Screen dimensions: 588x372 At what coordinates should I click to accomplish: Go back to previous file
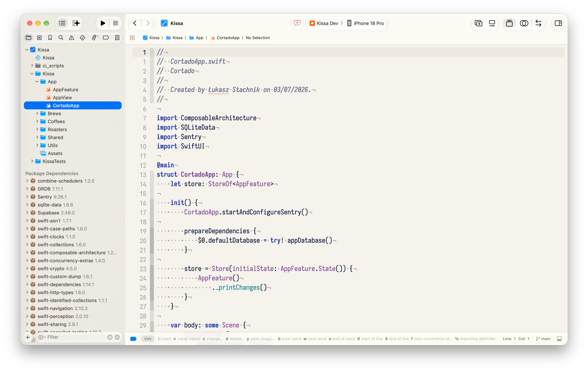click(135, 23)
